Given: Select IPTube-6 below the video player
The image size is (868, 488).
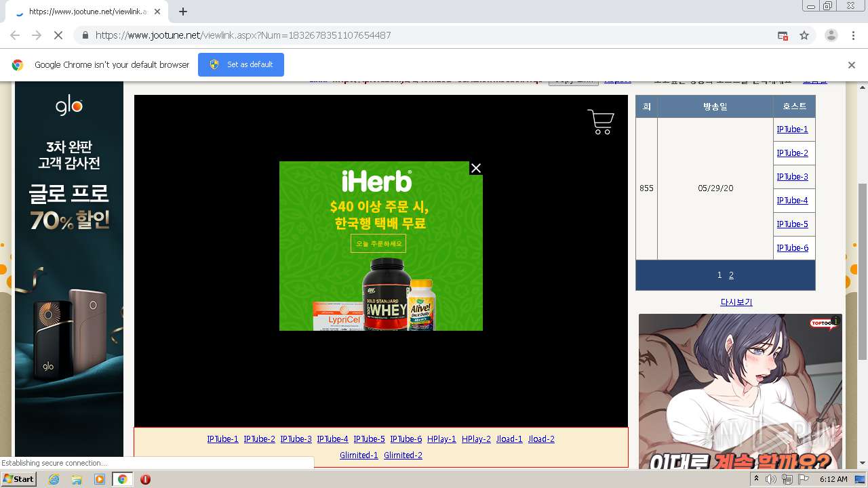Looking at the screenshot, I should click(x=406, y=439).
